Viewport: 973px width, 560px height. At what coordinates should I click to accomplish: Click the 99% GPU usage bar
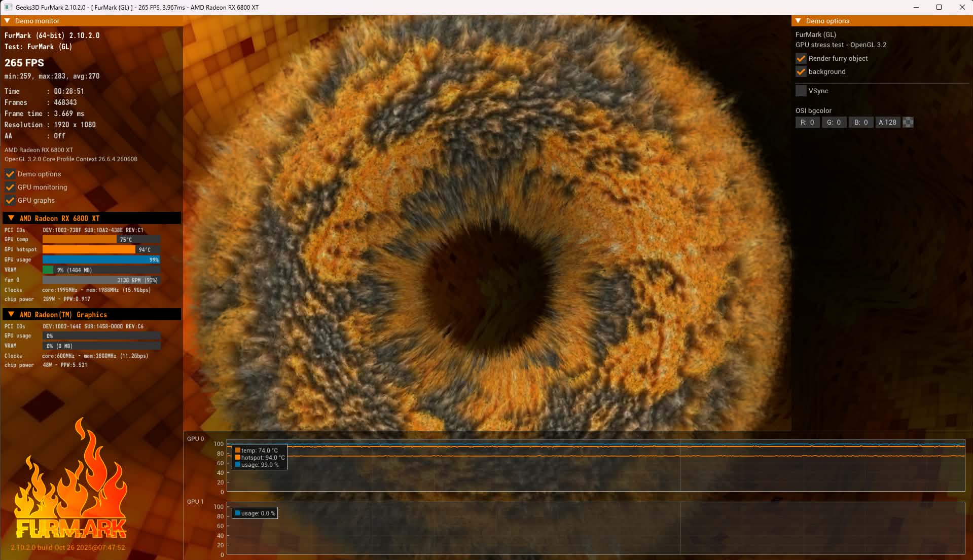click(x=101, y=259)
